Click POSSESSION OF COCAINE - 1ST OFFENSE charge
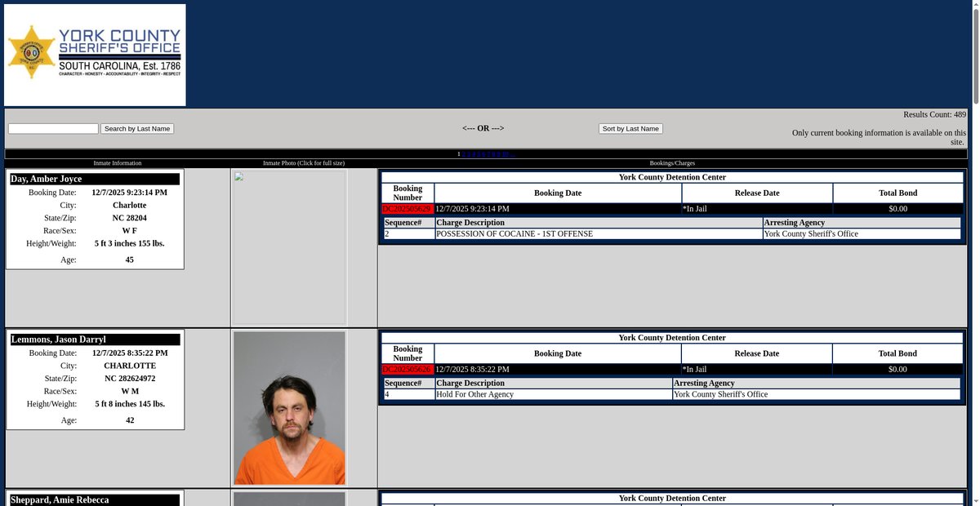The image size is (980, 506). [x=514, y=234]
